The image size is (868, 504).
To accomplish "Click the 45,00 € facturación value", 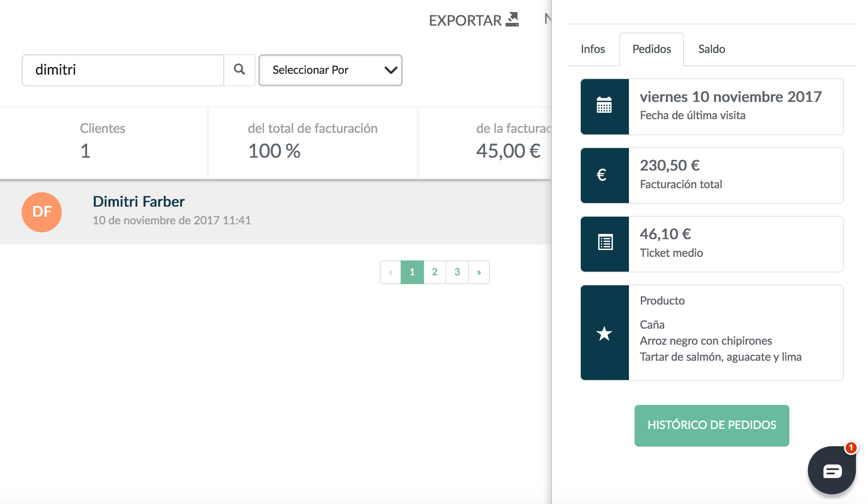I will (x=508, y=151).
